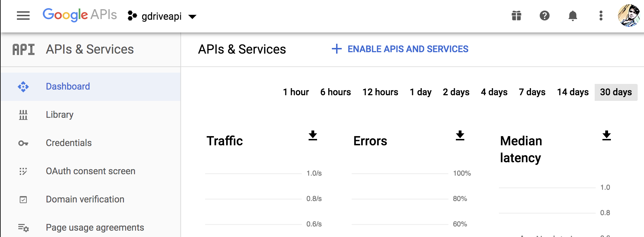Click the project hexagon icon beside gdriveapi

132,16
